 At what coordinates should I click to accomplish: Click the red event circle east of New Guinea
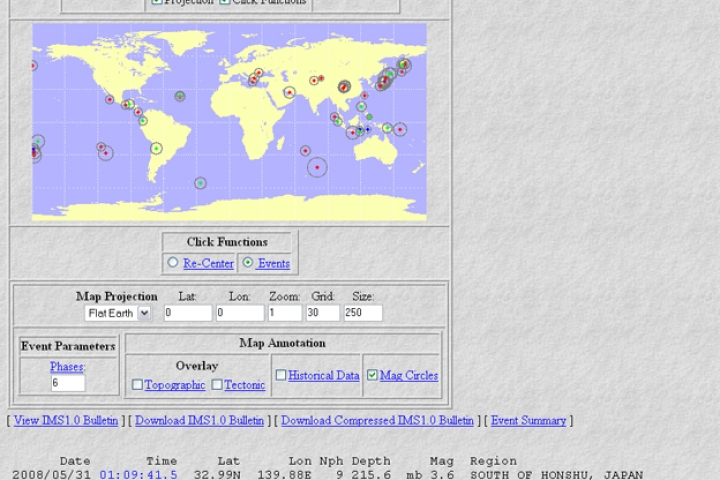click(400, 130)
